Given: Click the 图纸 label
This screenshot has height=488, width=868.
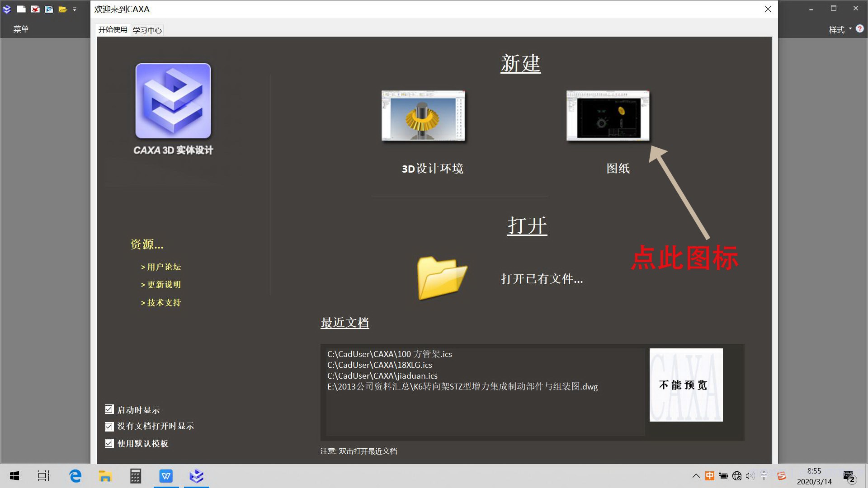Looking at the screenshot, I should click(x=618, y=169).
